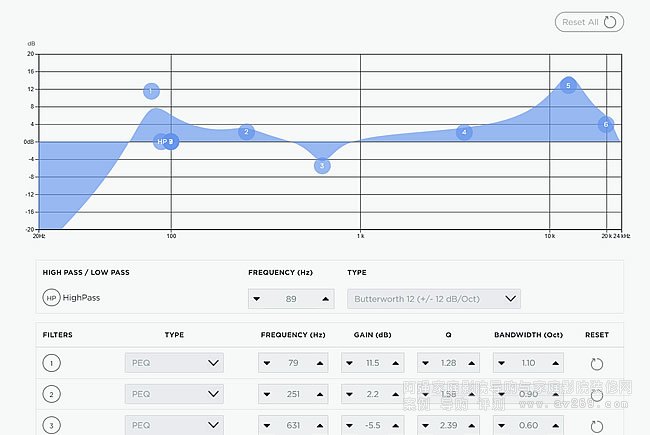Toggle filter 1 number circle

(50, 364)
